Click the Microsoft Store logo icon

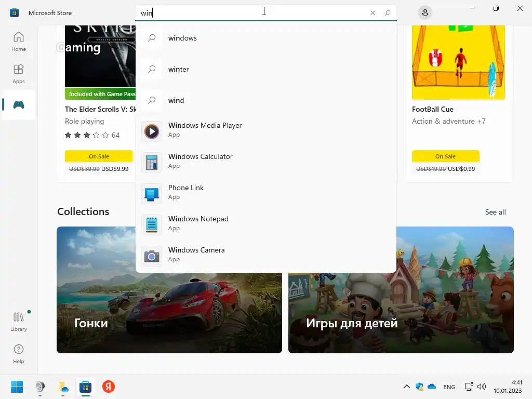click(14, 13)
